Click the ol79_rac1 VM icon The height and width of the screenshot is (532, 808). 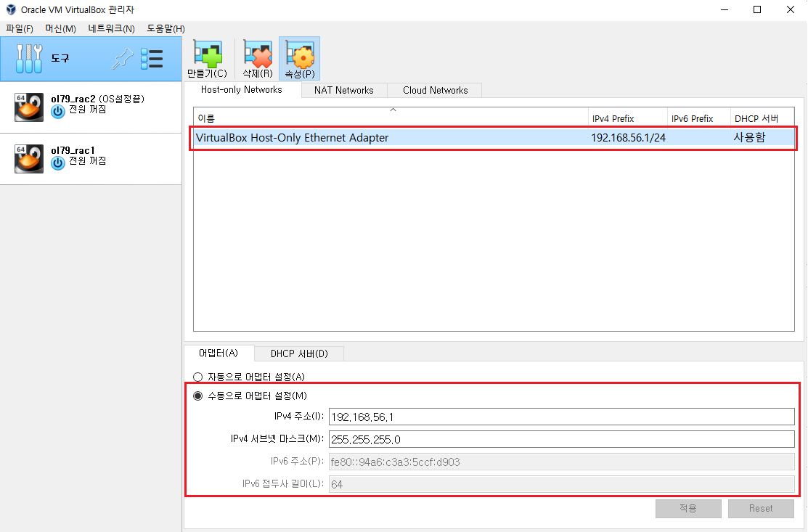(29, 159)
